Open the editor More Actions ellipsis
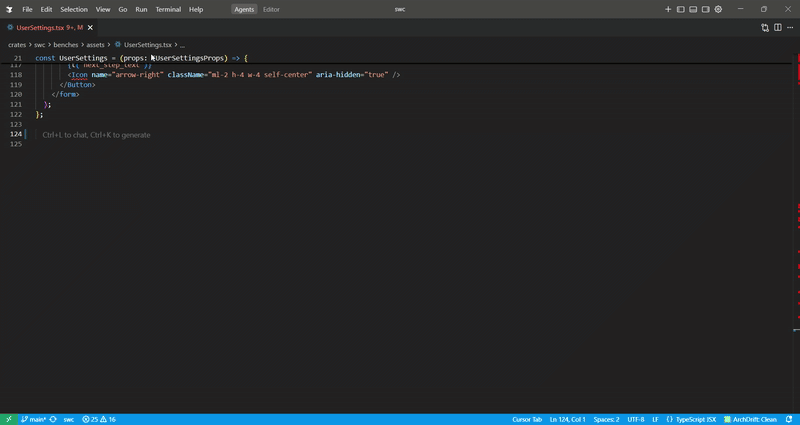This screenshot has width=800, height=425. pos(790,28)
